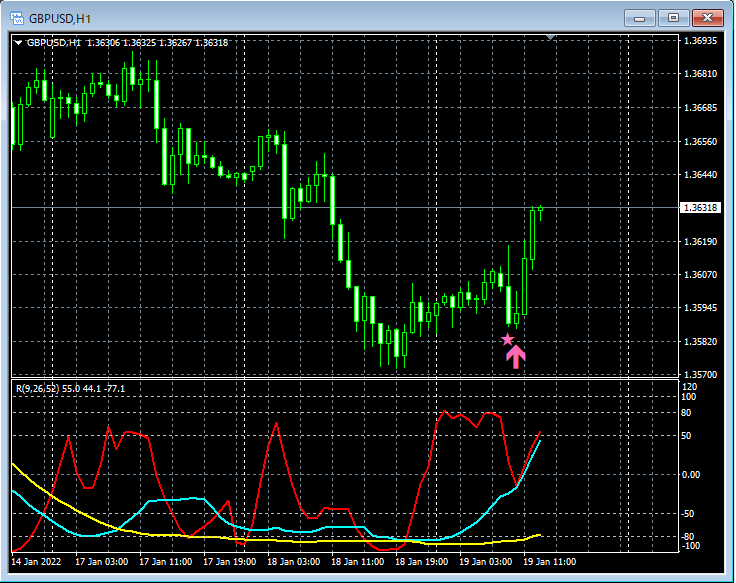Click the R(9,26,52) indicator label

tap(38, 389)
